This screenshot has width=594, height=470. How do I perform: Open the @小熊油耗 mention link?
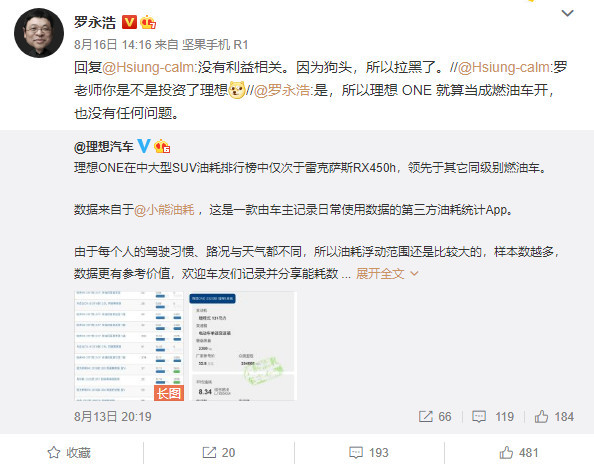164,210
